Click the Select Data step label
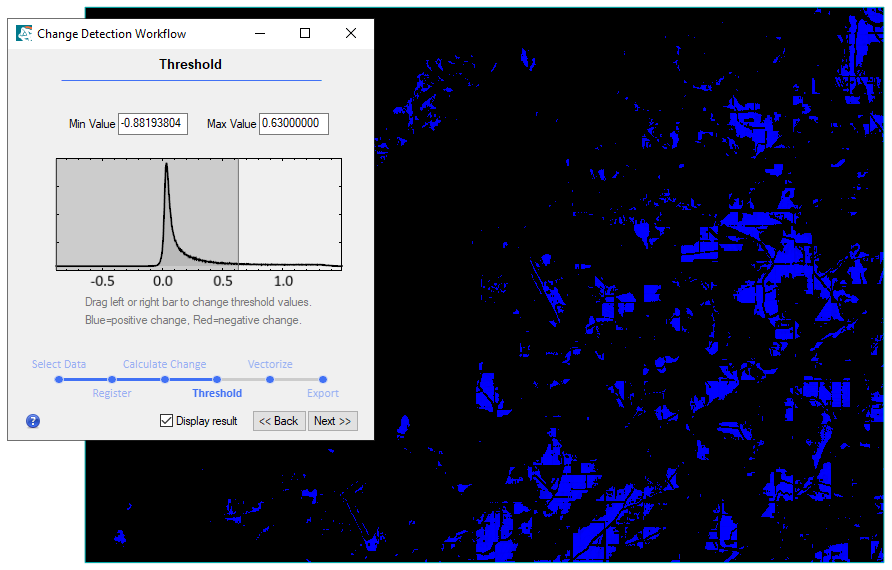The image size is (892, 570). click(x=59, y=364)
